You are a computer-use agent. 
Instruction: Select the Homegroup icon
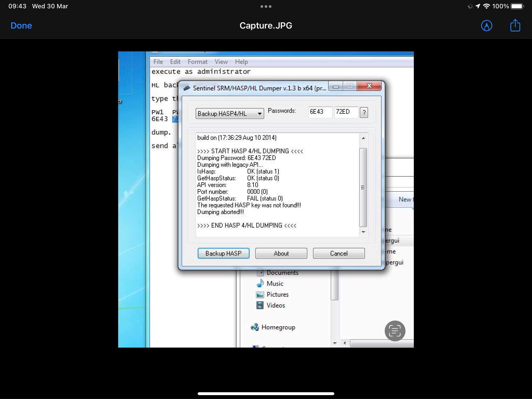pos(255,327)
